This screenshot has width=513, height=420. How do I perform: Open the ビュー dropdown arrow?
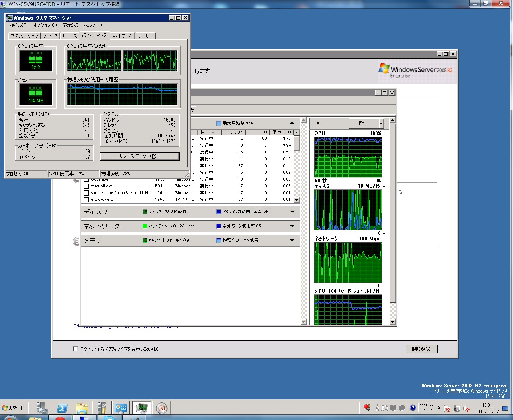tap(381, 123)
